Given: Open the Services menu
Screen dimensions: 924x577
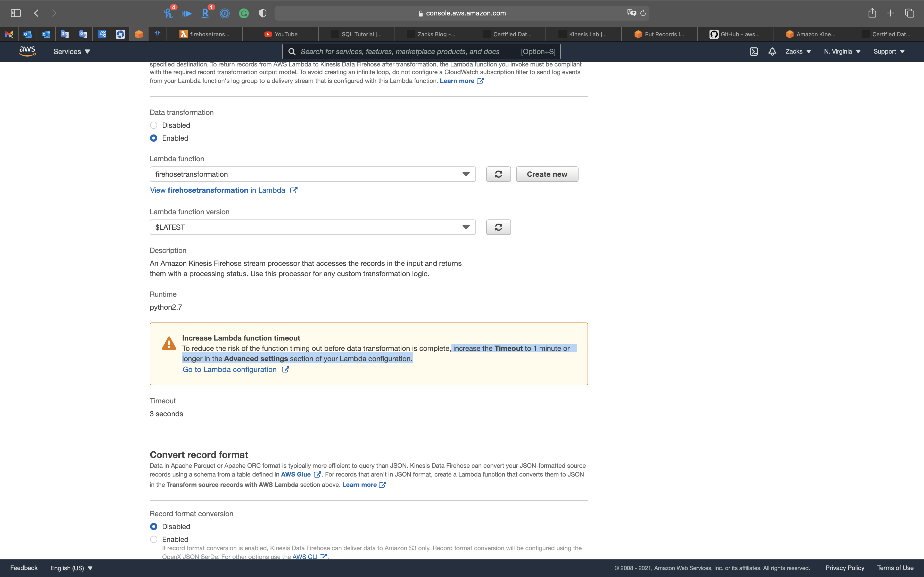Looking at the screenshot, I should pyautogui.click(x=71, y=52).
